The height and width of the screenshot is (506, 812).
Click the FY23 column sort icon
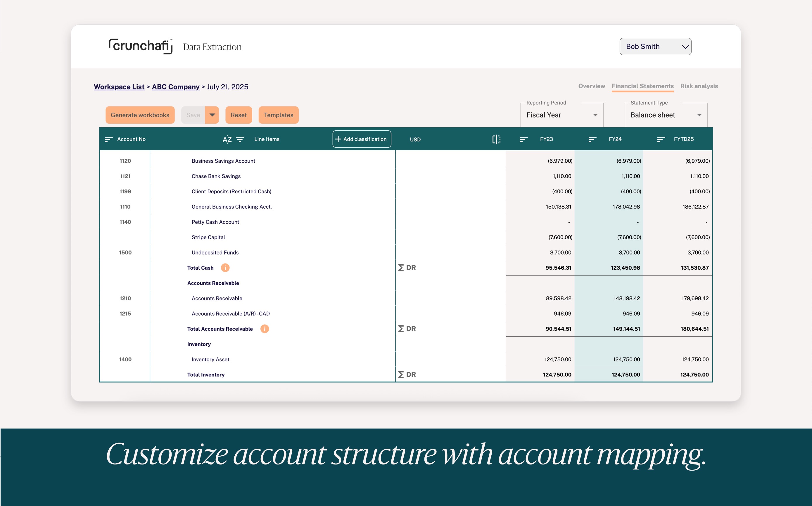524,139
